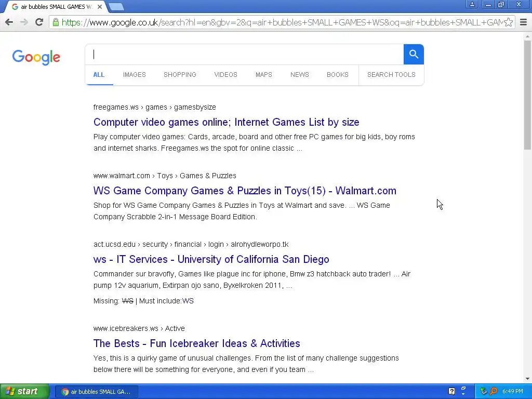Screen dimensions: 532x399
Task: Click the browser forward arrow
Action: pos(24,22)
